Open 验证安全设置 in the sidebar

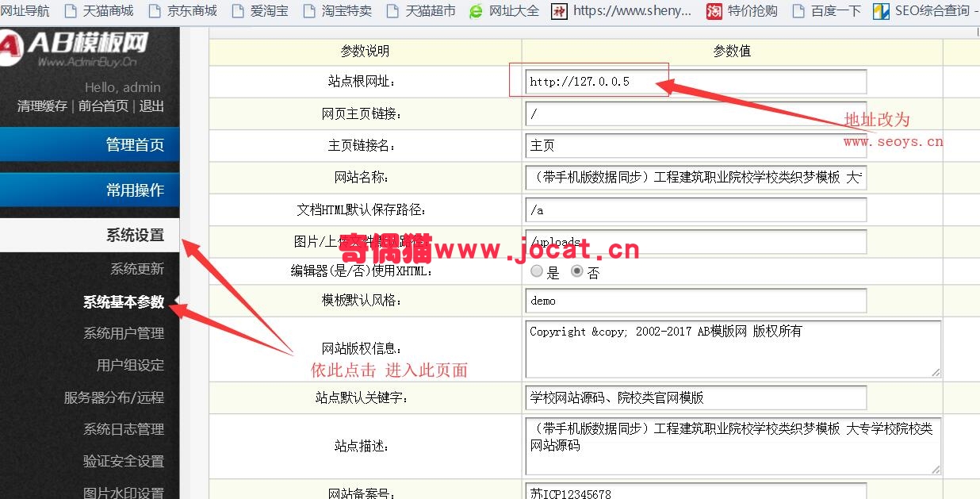click(x=124, y=461)
